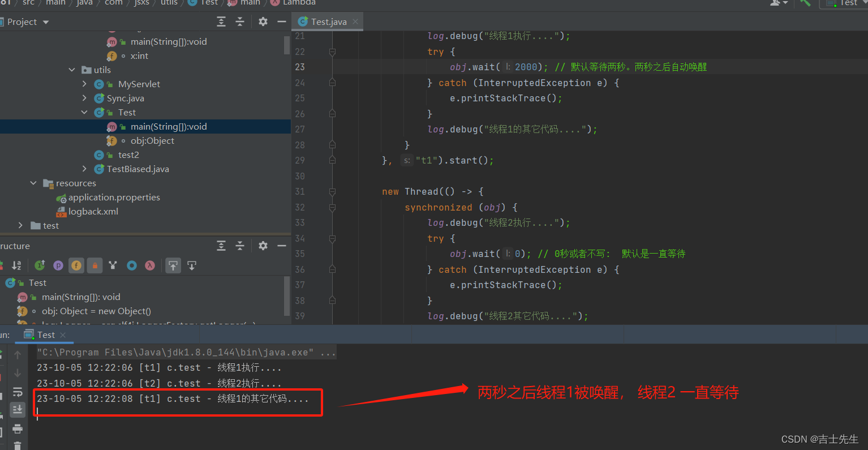Image resolution: width=868 pixels, height=450 pixels.
Task: Fold the catch block at line 24
Action: tap(332, 83)
